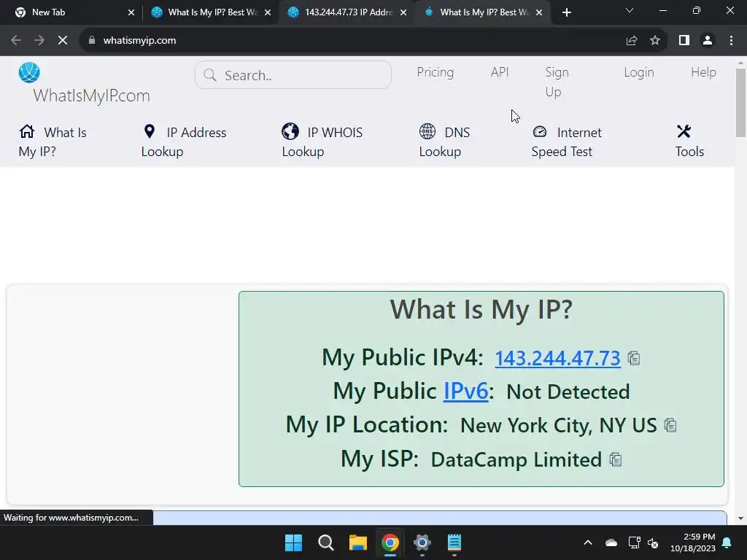Click the muted volume tray icon
The height and width of the screenshot is (560, 747).
pyautogui.click(x=653, y=542)
